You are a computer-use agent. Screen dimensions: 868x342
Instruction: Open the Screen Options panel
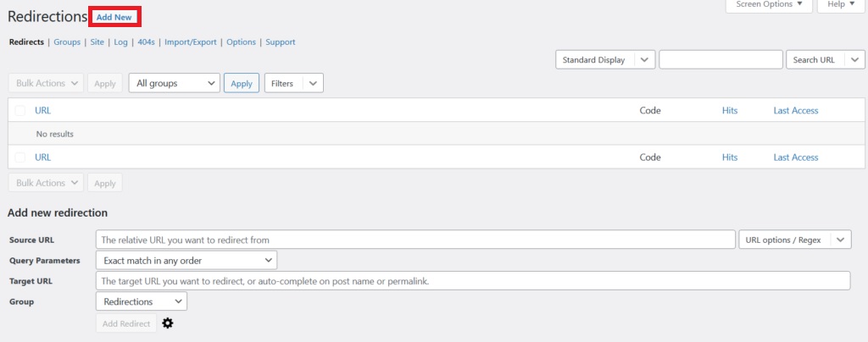769,5
